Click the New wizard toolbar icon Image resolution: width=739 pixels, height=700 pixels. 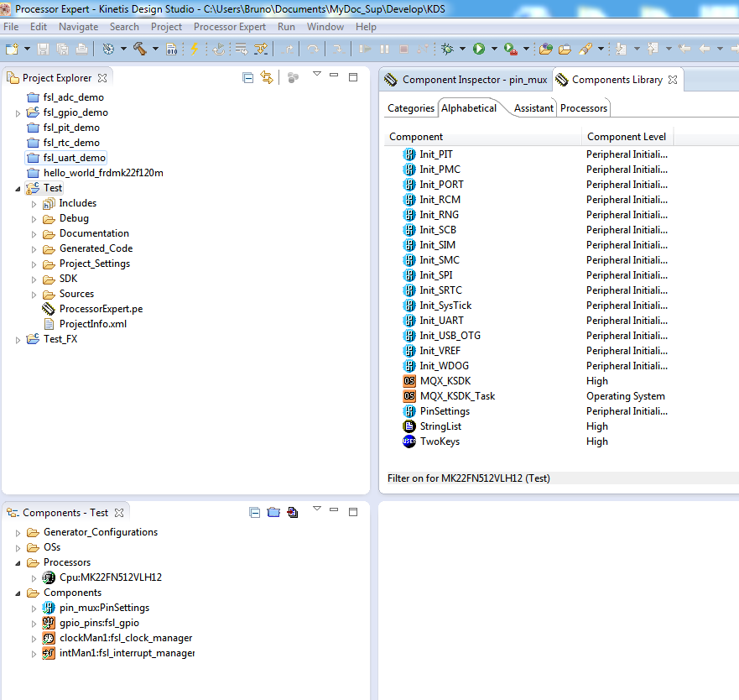(x=12, y=49)
